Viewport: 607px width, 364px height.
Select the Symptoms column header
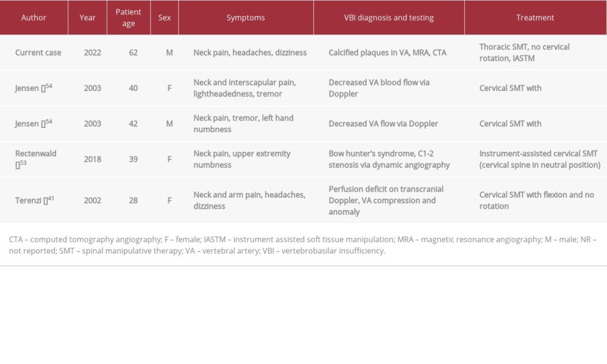click(246, 18)
